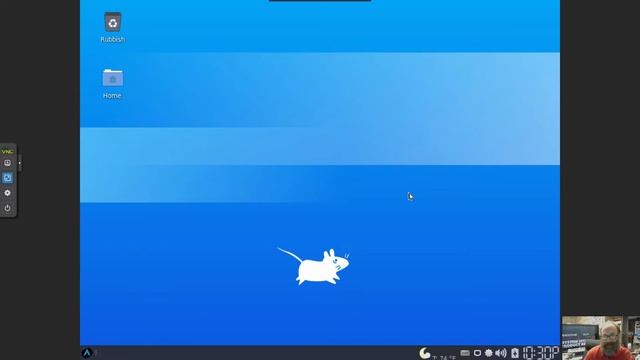Open the battery power manager icon
The width and height of the screenshot is (640, 360).
(515, 353)
